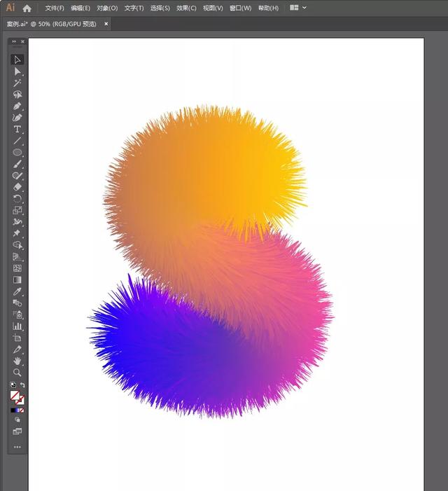Viewport: 448px width, 491px height.
Task: Select the Hand tool
Action: [x=17, y=361]
